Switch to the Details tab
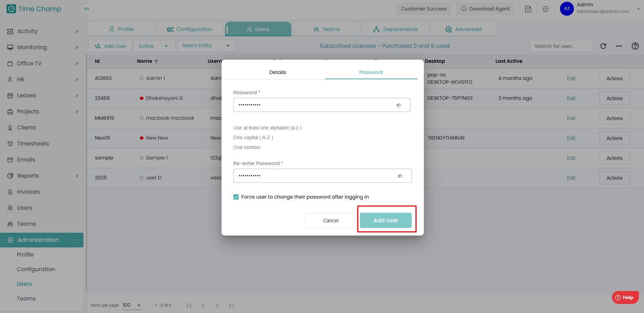Image resolution: width=644 pixels, height=313 pixels. pyautogui.click(x=278, y=72)
